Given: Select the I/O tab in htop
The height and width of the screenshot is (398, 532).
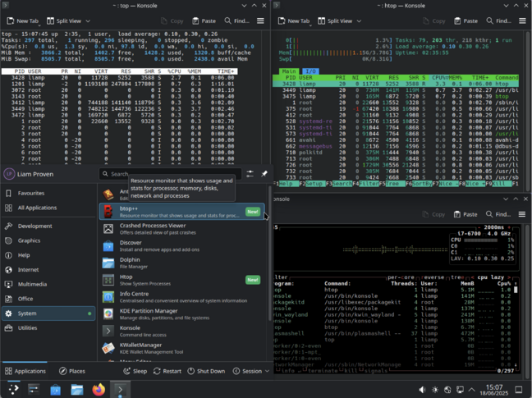Looking at the screenshot, I should coord(310,71).
